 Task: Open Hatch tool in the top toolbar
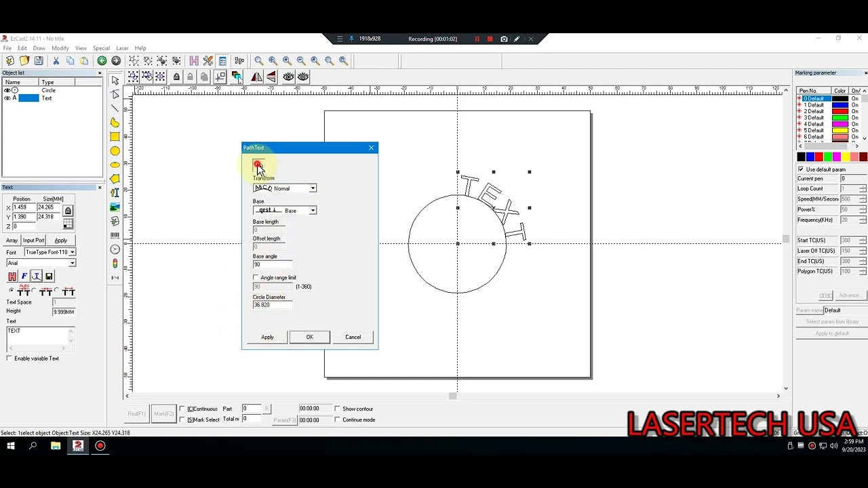tap(194, 61)
